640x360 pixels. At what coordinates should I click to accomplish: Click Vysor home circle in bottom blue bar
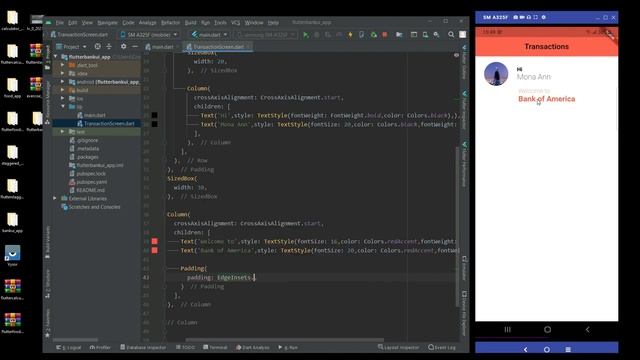pos(547,349)
